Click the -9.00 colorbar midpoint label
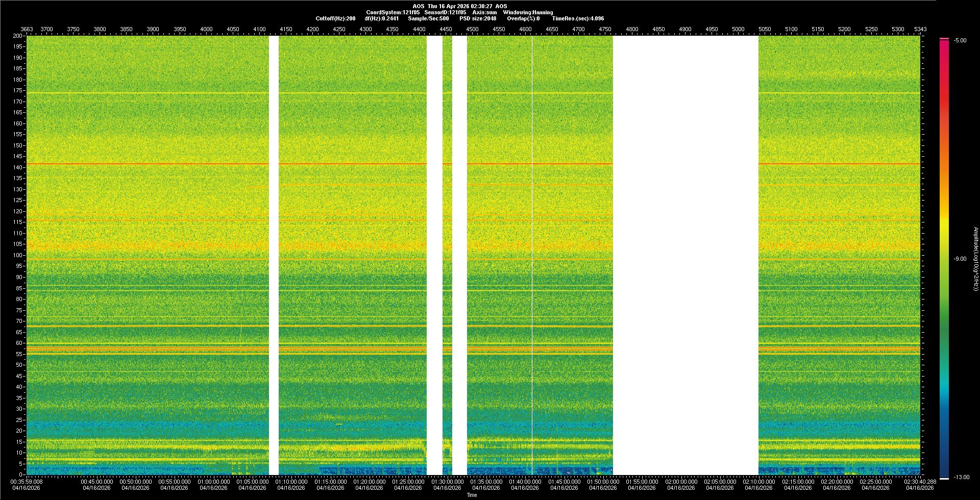Image resolution: width=980 pixels, height=500 pixels. [x=960, y=259]
